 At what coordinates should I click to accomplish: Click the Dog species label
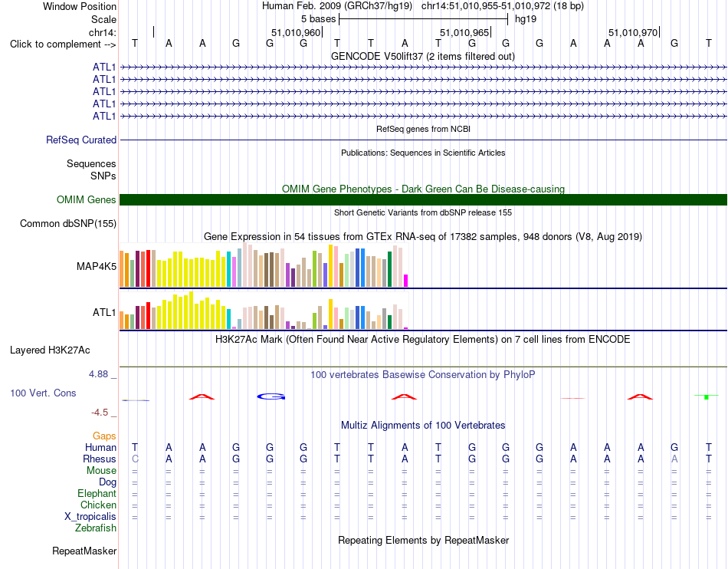[107, 482]
